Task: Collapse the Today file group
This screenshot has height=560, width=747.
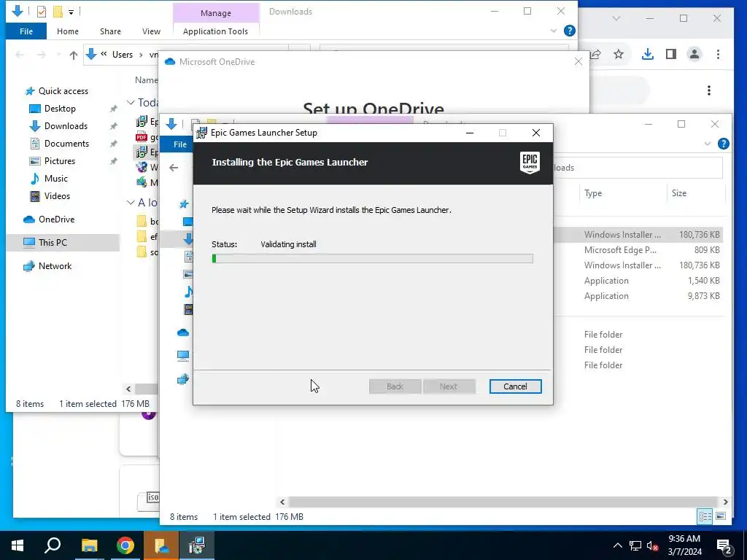Action: [x=130, y=102]
